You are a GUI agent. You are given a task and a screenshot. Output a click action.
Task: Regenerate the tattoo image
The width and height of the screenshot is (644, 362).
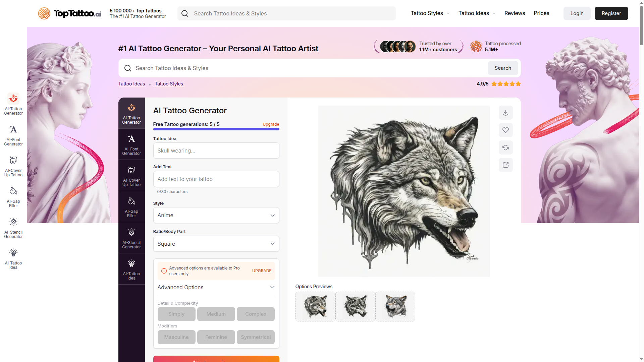point(505,147)
